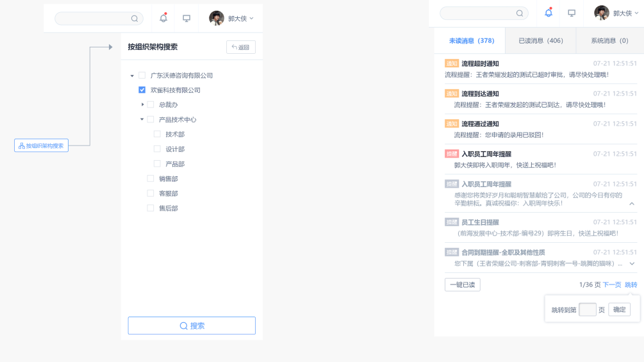644x362 pixels.
Task: Click the magnifier in the right search box
Action: click(520, 13)
